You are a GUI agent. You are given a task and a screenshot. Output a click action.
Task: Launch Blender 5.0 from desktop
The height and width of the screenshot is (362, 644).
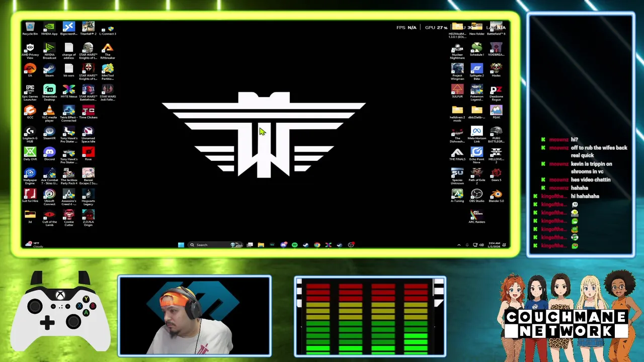pyautogui.click(x=496, y=196)
